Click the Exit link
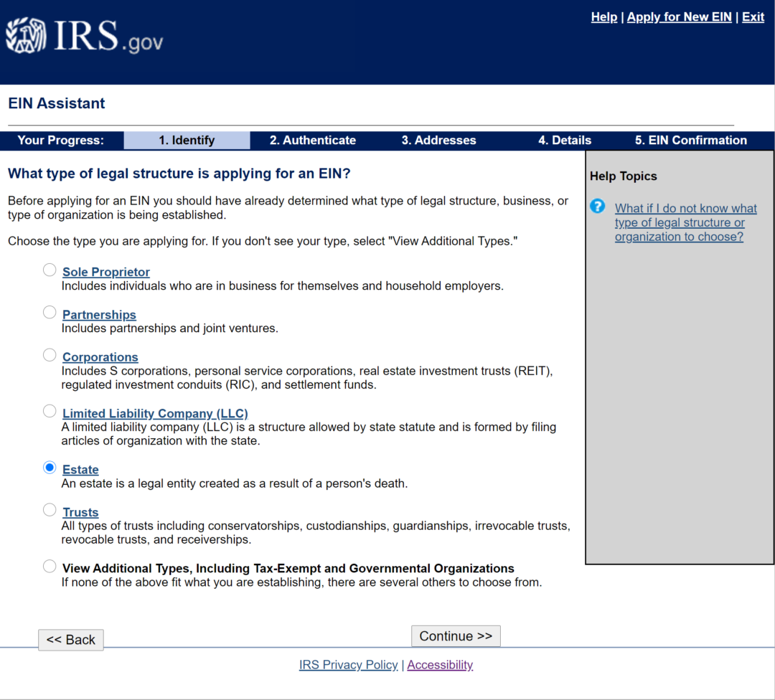This screenshot has width=775, height=700. click(x=753, y=16)
